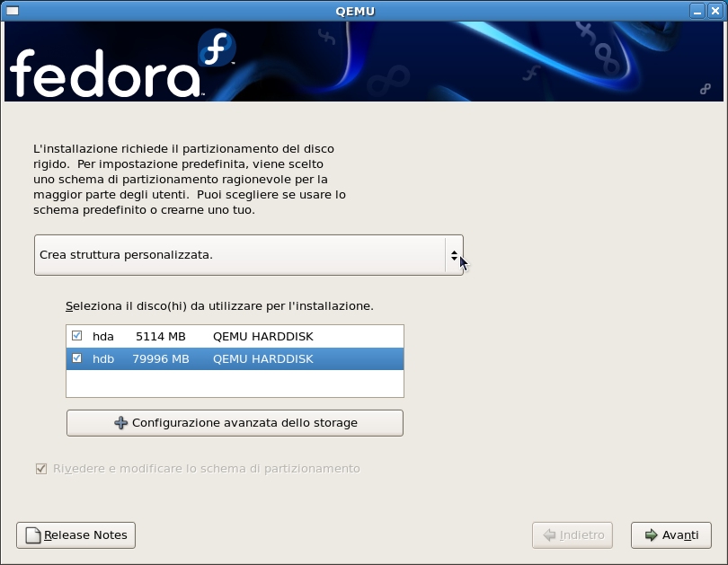Click the 'Crea struttura personalizzata.' combo box text
The image size is (728, 565).
coord(126,255)
